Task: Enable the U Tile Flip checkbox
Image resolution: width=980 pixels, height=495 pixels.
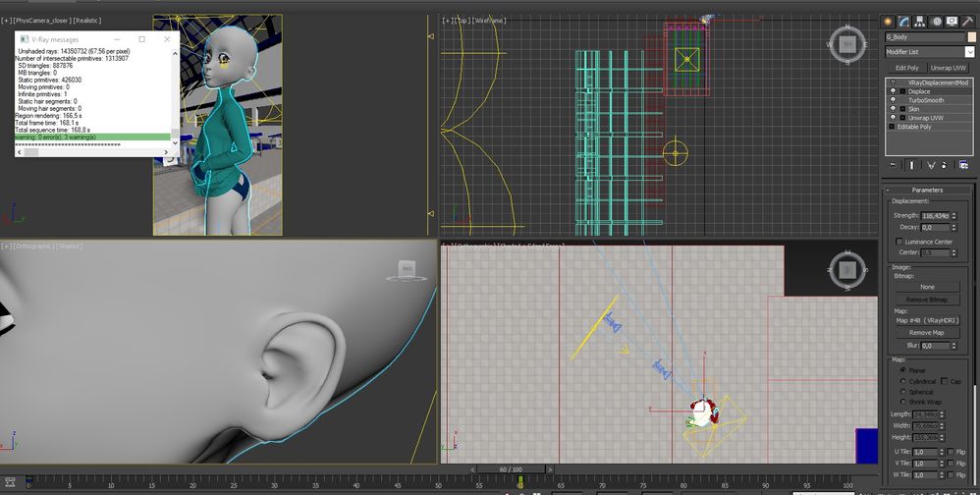Action: [x=951, y=451]
